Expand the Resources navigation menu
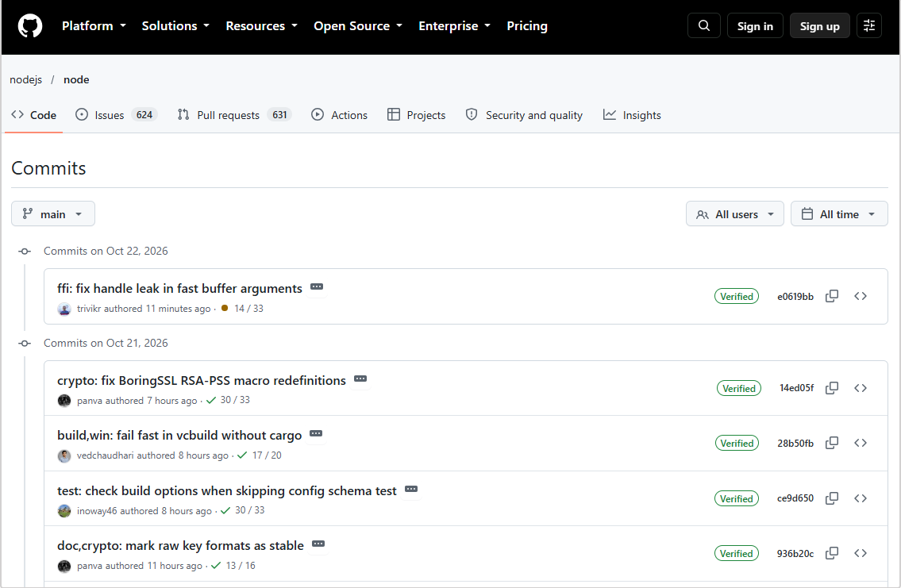Screen dimensions: 901x588 point(261,26)
